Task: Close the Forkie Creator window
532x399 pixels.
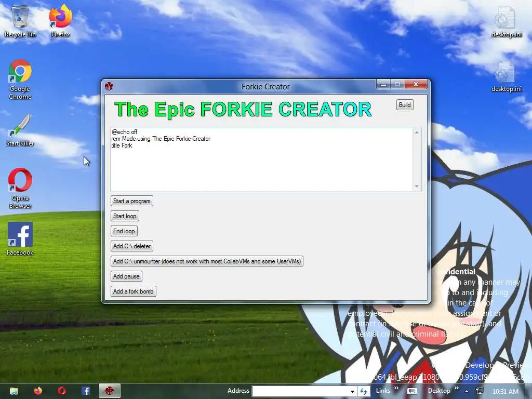Action: tap(416, 84)
